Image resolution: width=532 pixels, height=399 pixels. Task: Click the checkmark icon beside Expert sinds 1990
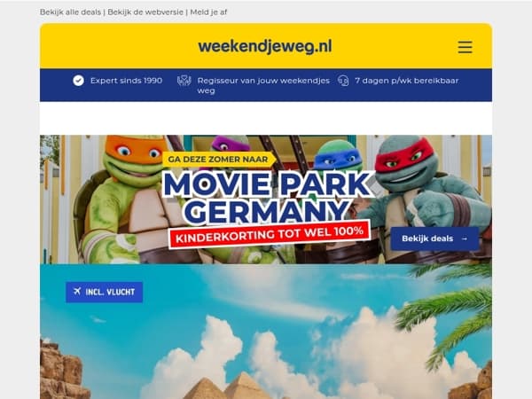click(x=78, y=81)
